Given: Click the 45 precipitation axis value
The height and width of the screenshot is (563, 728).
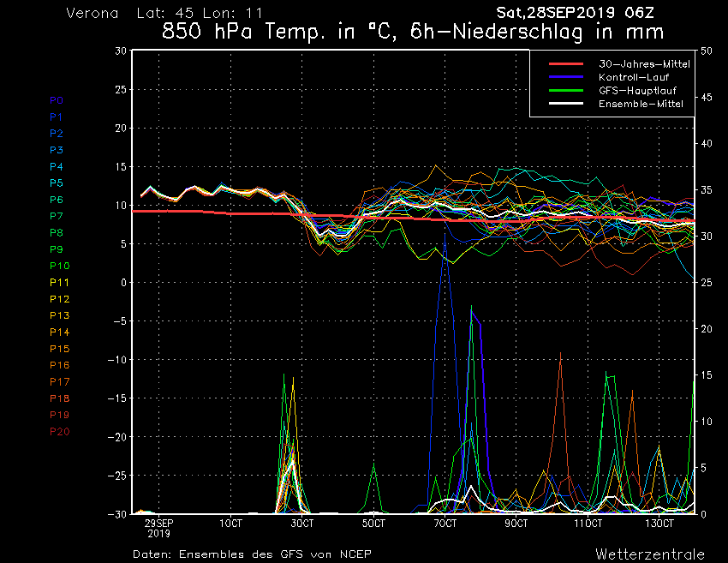Looking at the screenshot, I should click(x=707, y=97).
